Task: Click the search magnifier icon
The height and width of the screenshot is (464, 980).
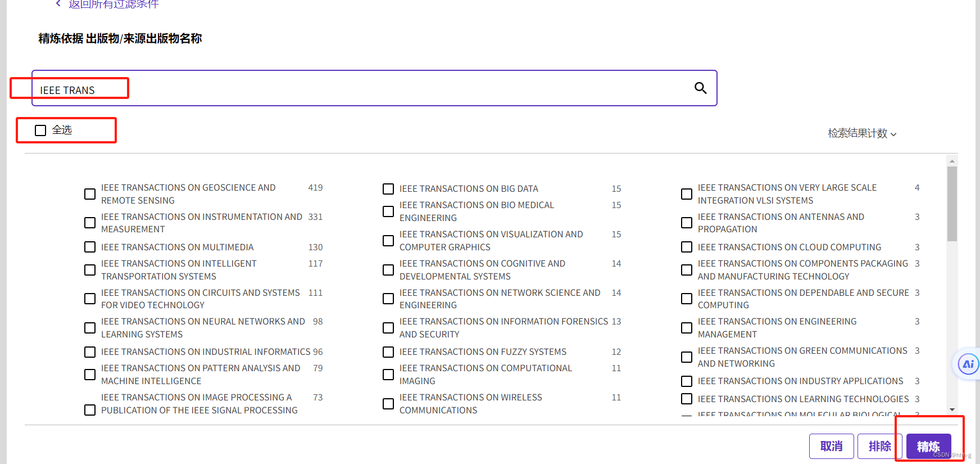Action: click(700, 88)
